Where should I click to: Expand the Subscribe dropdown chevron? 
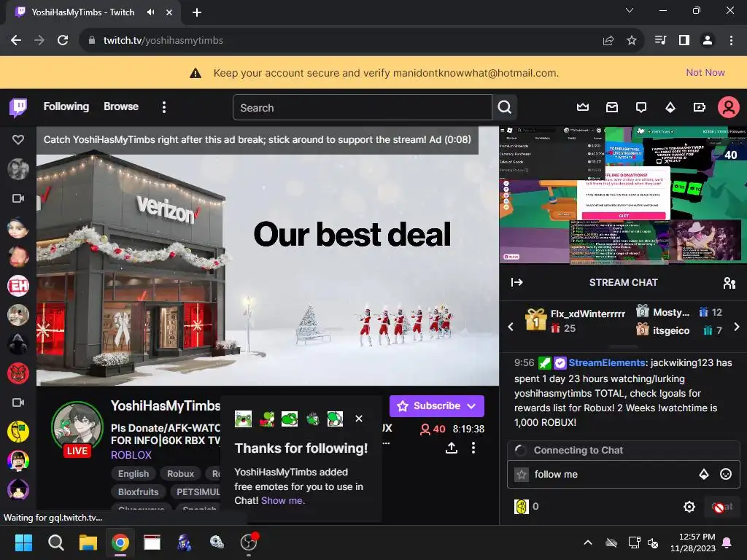[472, 406]
